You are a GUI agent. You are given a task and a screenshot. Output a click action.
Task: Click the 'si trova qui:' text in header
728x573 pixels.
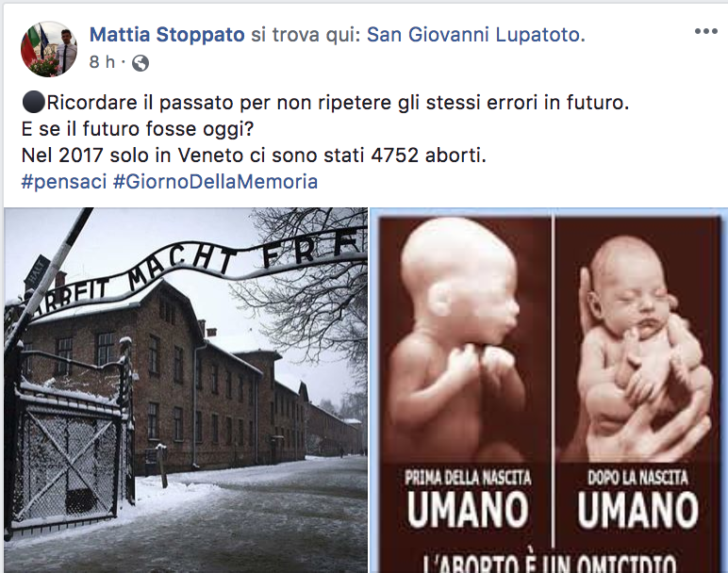(306, 35)
